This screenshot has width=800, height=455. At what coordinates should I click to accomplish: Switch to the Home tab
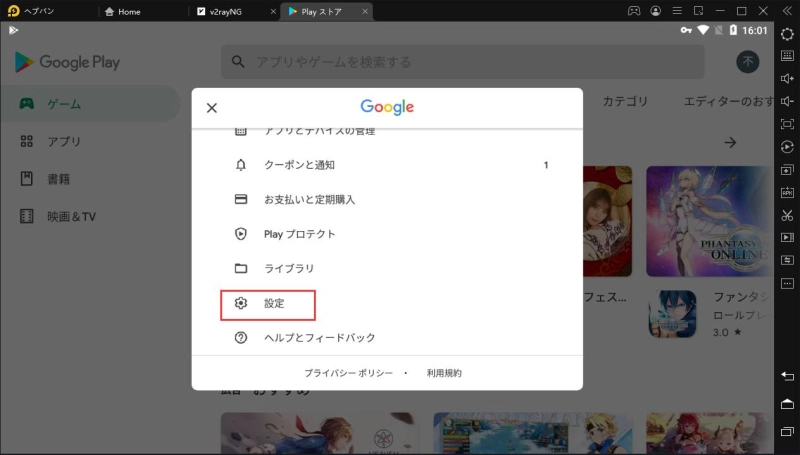(129, 11)
